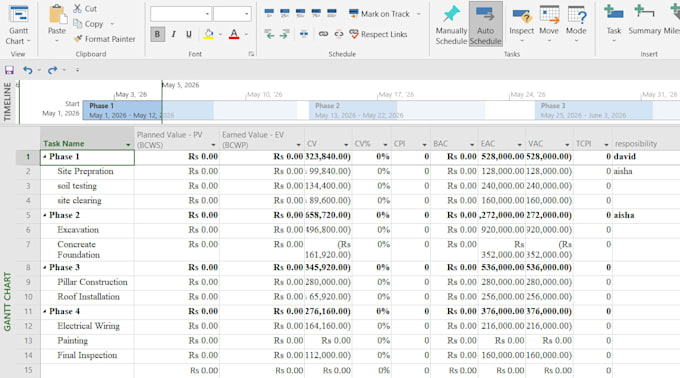Mark task 50% complete
Screen dimensions: 680x378
(x=300, y=13)
